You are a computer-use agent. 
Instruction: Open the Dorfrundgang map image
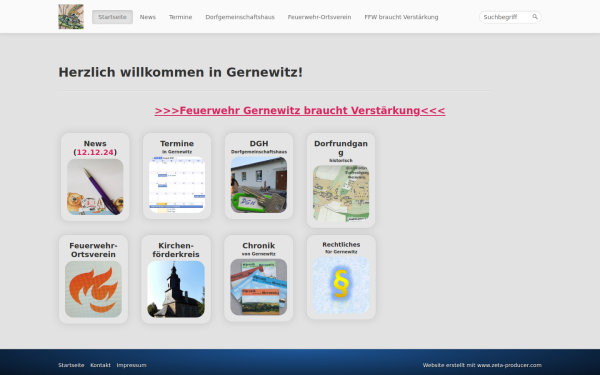point(341,194)
